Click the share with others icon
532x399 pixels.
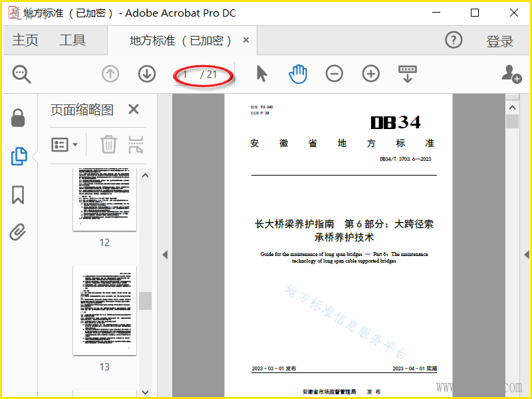[511, 74]
